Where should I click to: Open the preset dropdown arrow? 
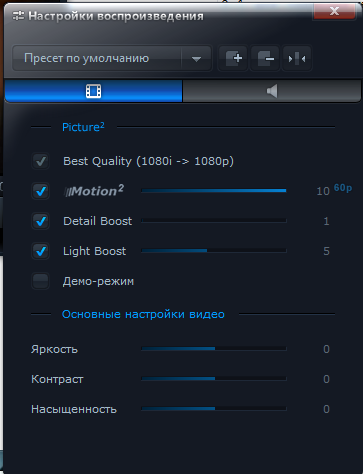pos(197,59)
